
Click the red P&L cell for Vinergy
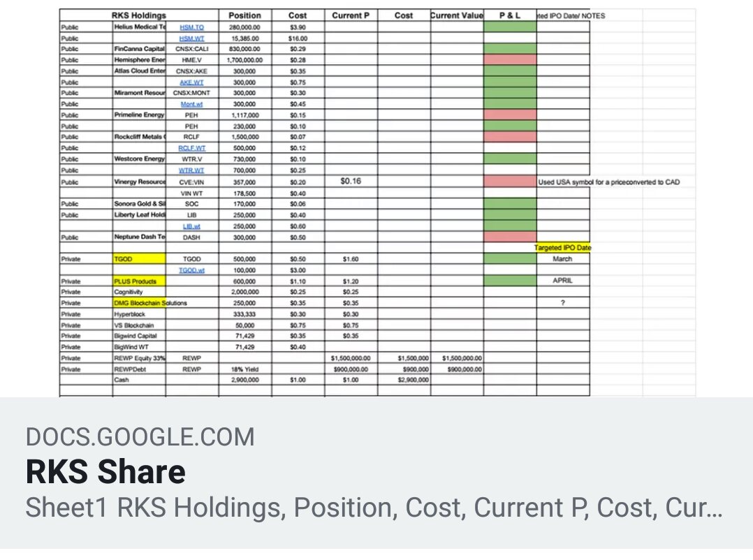pos(510,182)
